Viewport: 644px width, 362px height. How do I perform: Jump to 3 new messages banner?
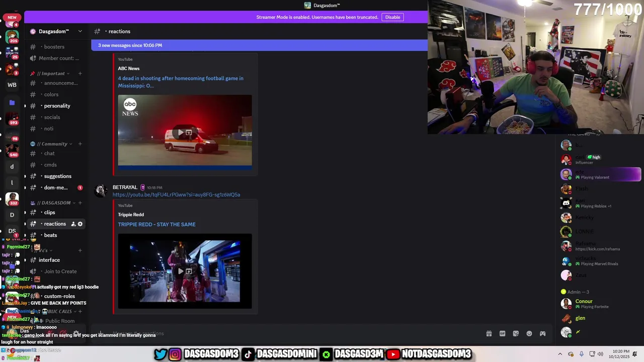(x=259, y=45)
